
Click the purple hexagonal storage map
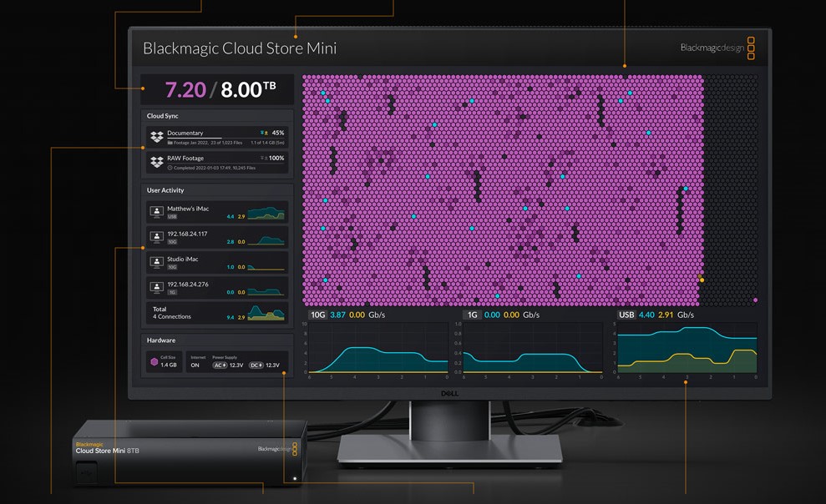(x=530, y=190)
